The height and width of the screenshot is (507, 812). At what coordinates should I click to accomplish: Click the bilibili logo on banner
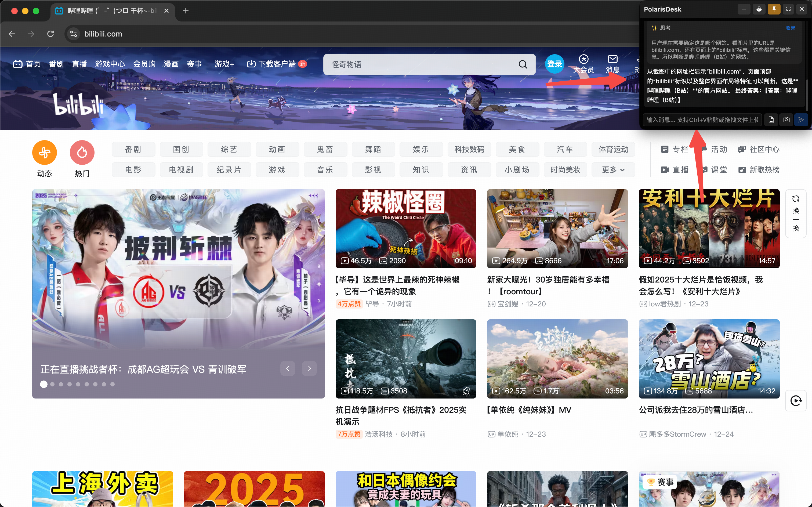click(78, 104)
